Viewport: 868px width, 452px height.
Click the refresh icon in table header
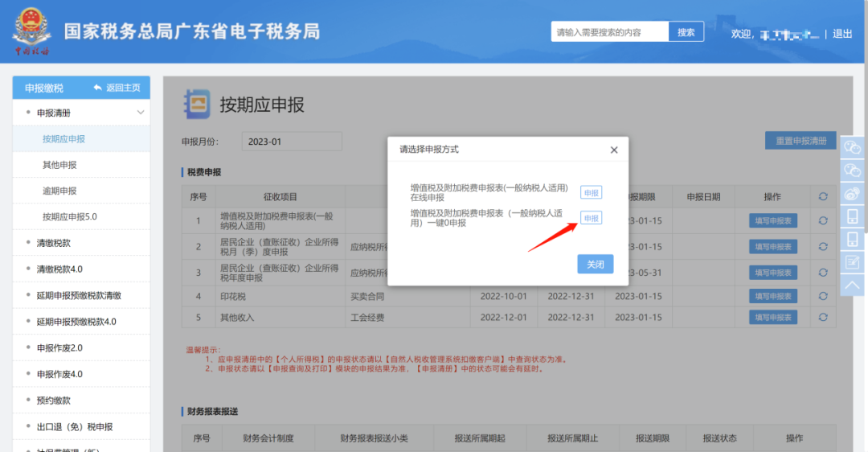pos(823,197)
